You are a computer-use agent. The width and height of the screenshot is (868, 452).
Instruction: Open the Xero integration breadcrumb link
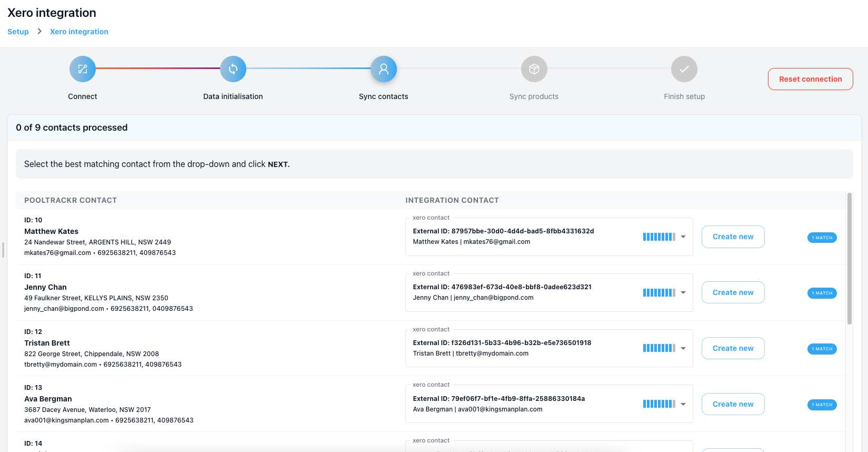(x=79, y=32)
